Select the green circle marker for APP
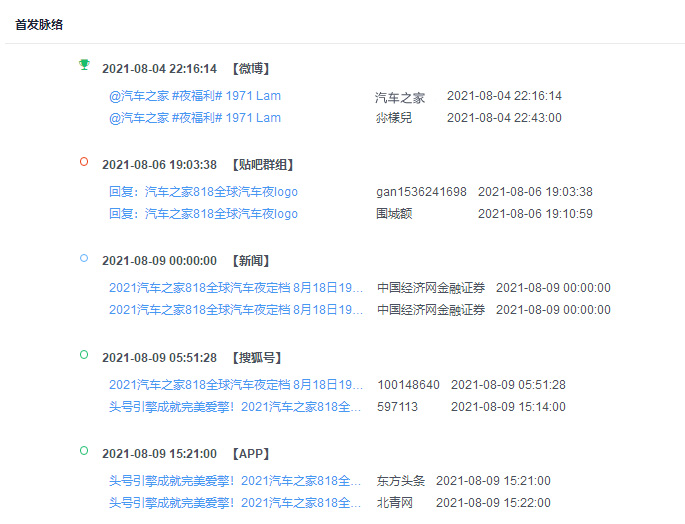The width and height of the screenshot is (685, 524). click(x=84, y=450)
